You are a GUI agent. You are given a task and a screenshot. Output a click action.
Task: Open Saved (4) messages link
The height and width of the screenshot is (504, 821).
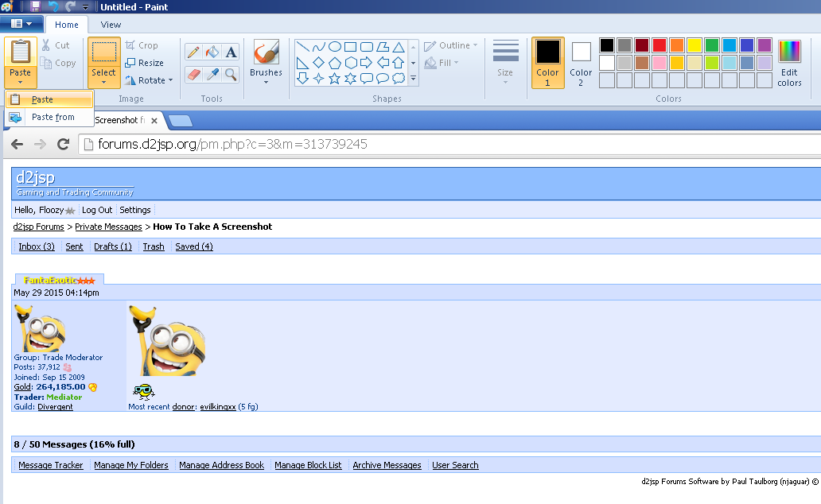(x=194, y=246)
